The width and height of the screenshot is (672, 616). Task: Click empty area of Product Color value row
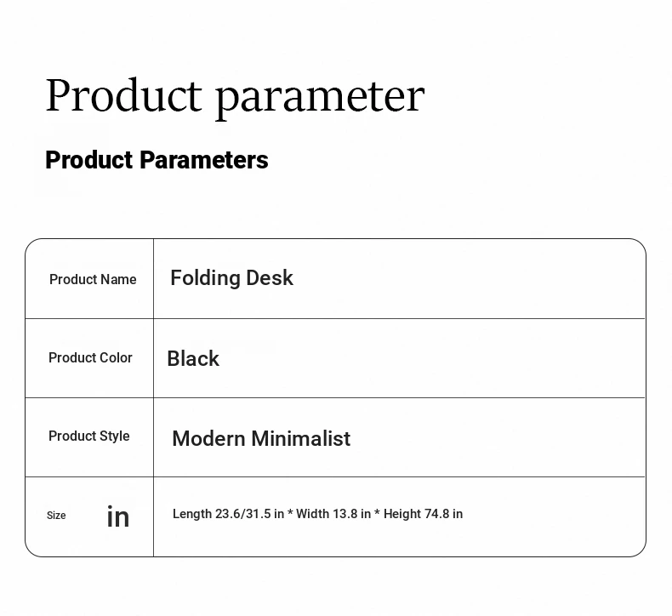coord(429,358)
